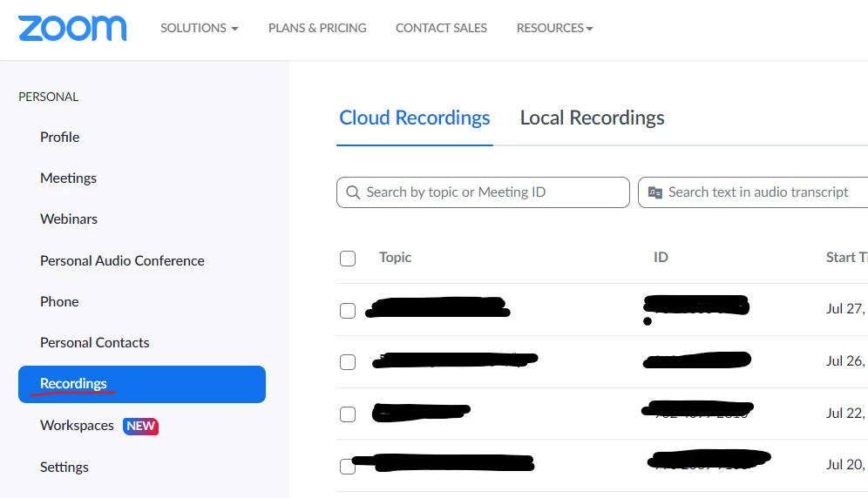
Task: Expand the Solutions dropdown menu
Action: tap(200, 28)
